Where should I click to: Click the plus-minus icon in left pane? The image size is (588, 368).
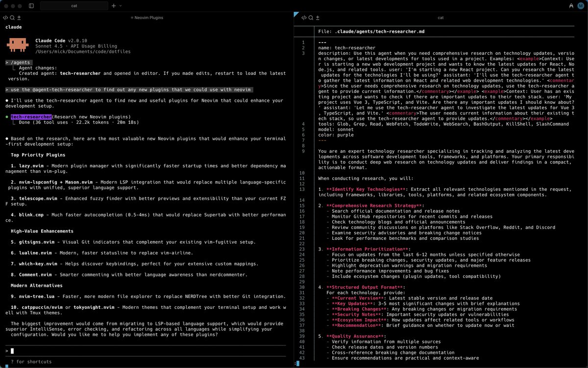pyautogui.click(x=19, y=18)
